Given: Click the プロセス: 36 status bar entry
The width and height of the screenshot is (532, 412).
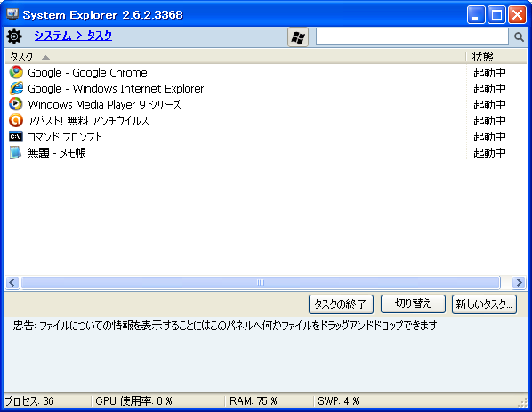Looking at the screenshot, I should 29,401.
